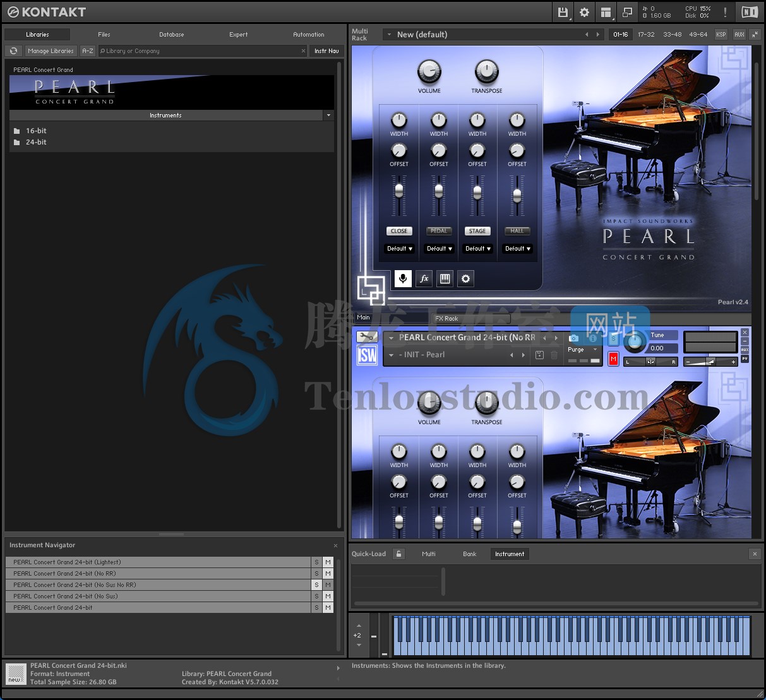Viewport: 766px width, 700px height.
Task: Open the workspace layout management icon
Action: coord(606,12)
